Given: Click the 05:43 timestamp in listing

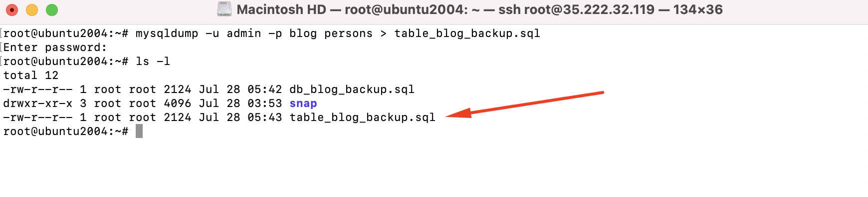Looking at the screenshot, I should click(x=265, y=117).
